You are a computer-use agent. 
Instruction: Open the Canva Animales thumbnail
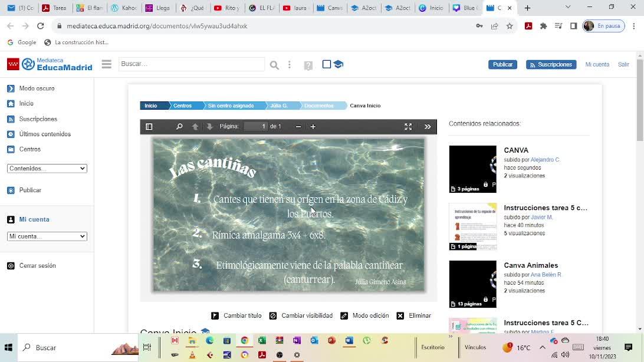[x=473, y=284]
